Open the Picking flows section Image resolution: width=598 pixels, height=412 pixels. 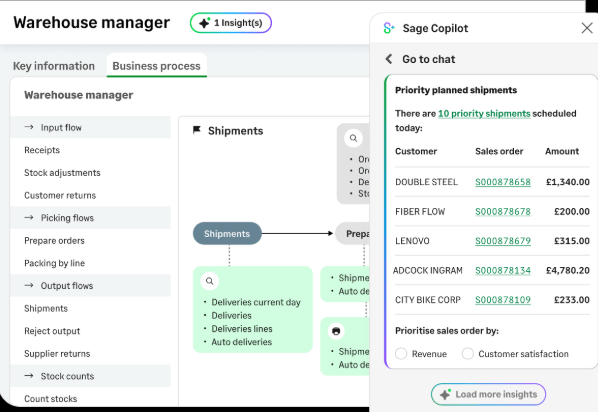coord(90,218)
